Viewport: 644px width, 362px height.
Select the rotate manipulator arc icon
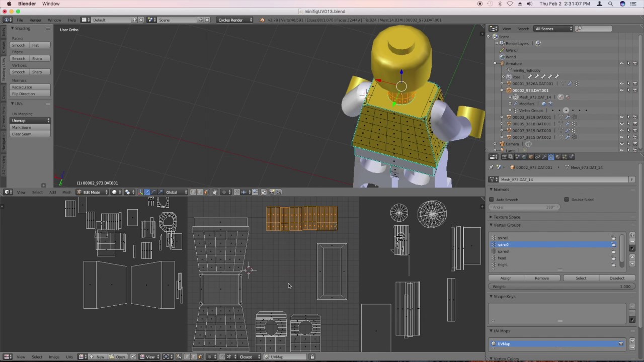[154, 192]
